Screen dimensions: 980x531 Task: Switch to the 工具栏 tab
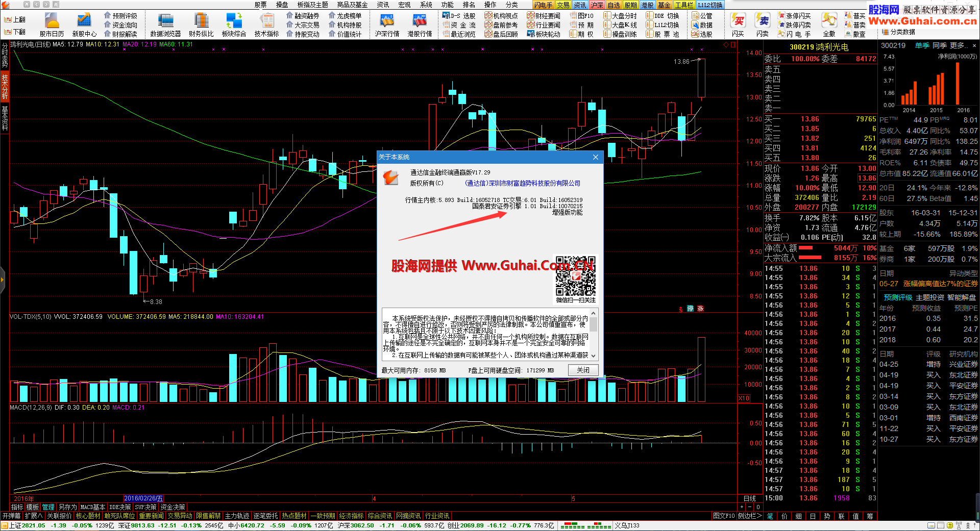coord(684,5)
